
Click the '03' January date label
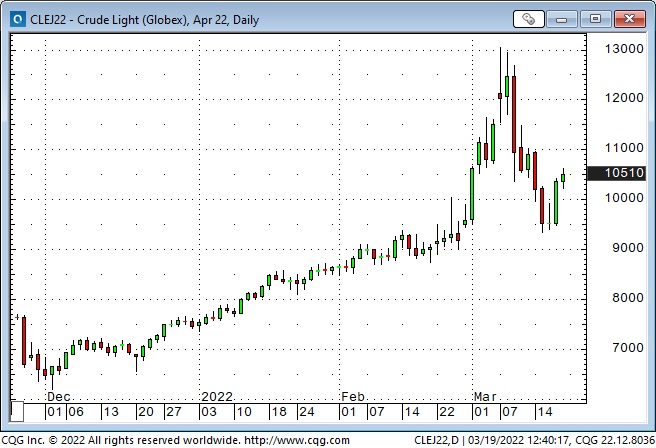coord(209,412)
